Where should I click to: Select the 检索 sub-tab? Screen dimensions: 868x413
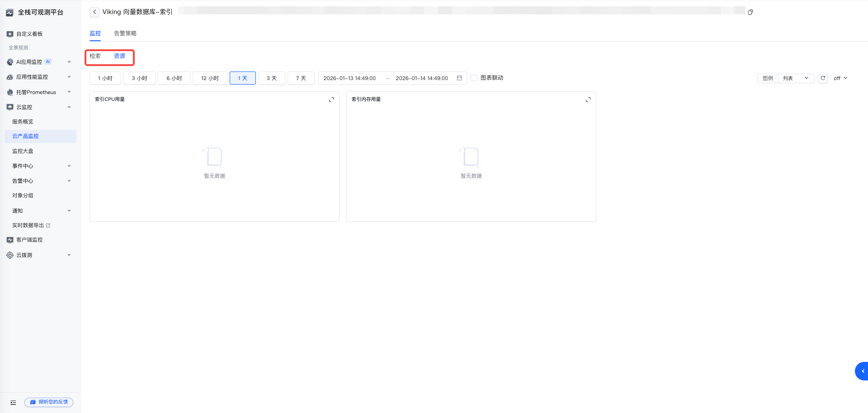[95, 56]
